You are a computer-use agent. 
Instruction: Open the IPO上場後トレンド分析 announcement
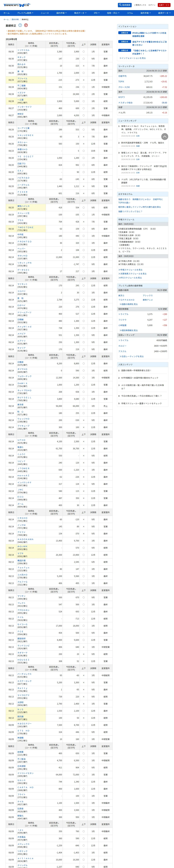coord(149,34)
